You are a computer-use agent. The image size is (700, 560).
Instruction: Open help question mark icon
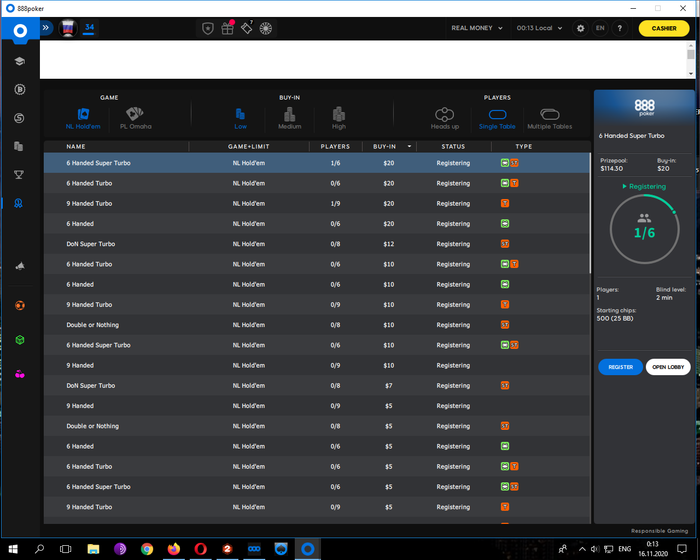[x=620, y=28]
